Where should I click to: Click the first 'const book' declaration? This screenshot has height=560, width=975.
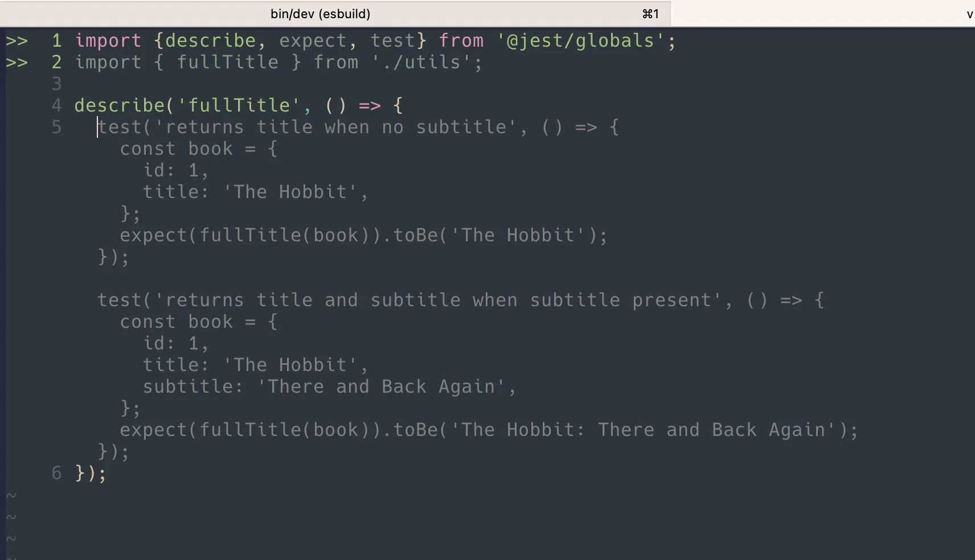[176, 149]
